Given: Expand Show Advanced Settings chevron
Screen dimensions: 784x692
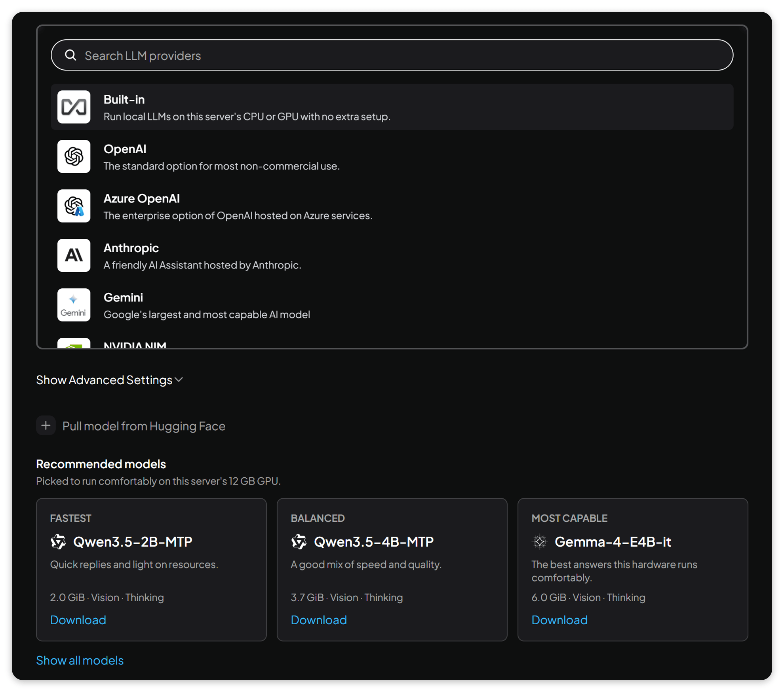Looking at the screenshot, I should point(179,380).
